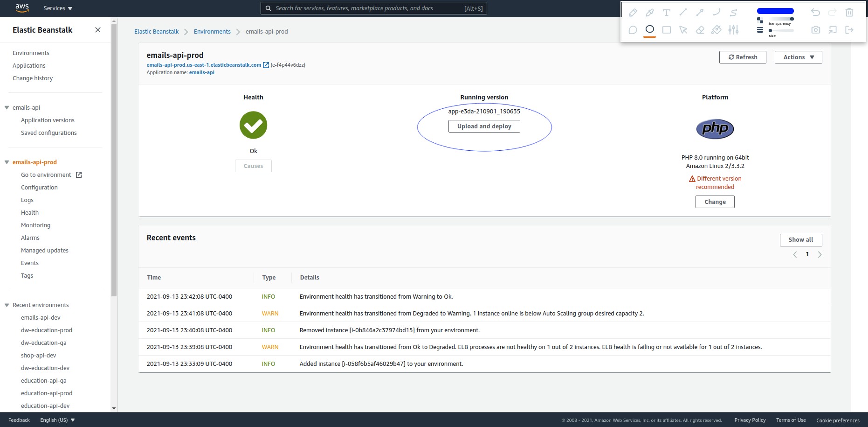Open the sidebar Events page
Screen dimensions: 868x427
click(30, 263)
